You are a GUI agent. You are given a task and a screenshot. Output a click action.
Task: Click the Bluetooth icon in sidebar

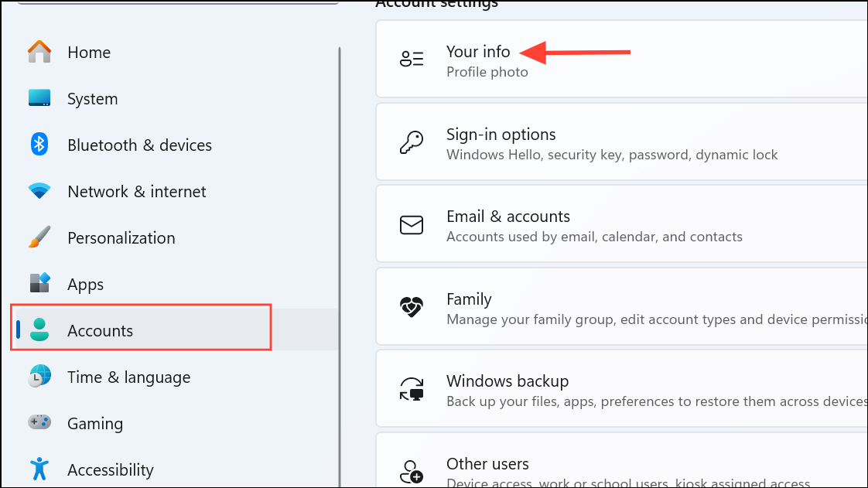coord(39,145)
